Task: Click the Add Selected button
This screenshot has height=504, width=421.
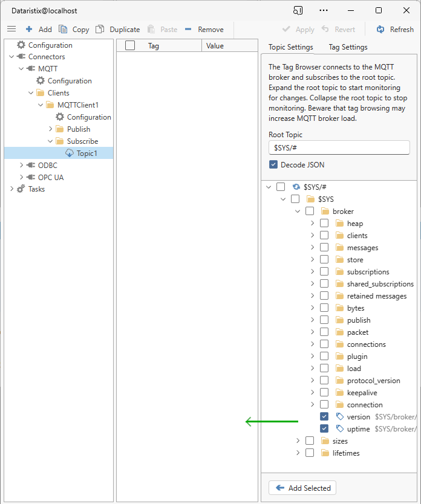Action: (302, 488)
